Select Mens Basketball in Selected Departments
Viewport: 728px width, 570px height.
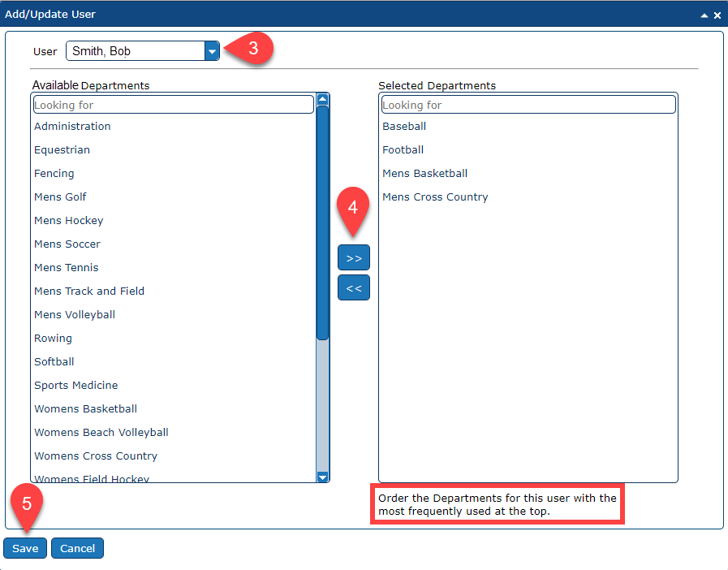425,174
